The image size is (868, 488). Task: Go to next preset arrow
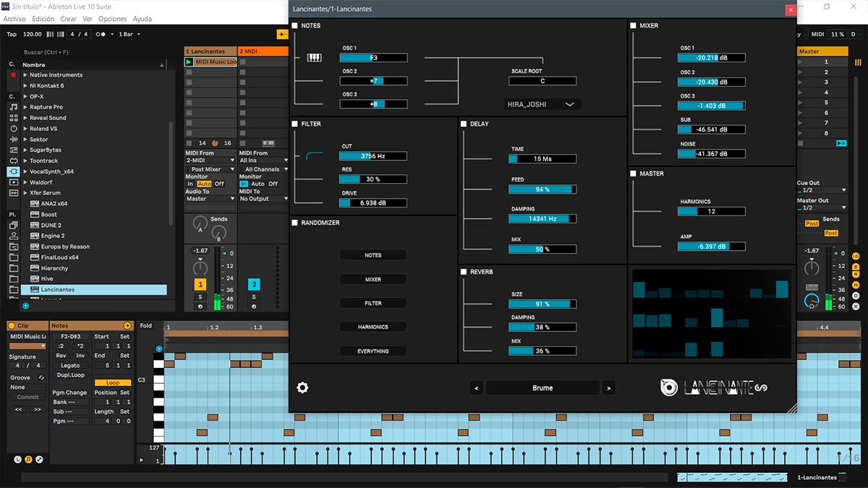click(608, 388)
